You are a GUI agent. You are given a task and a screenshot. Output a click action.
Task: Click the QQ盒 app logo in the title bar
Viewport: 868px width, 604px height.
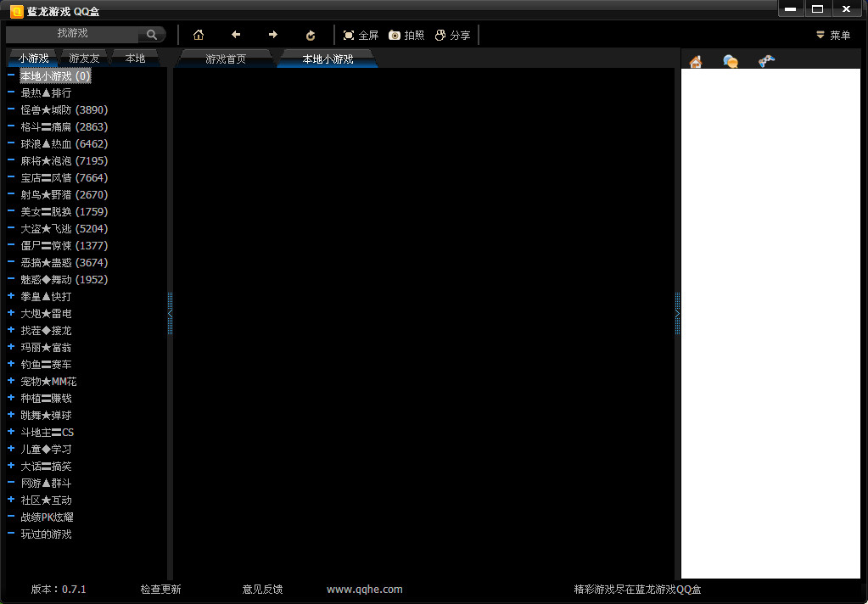pos(17,11)
